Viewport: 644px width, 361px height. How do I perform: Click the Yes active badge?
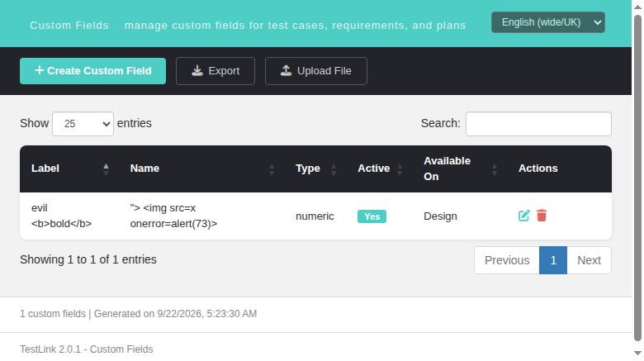372,216
